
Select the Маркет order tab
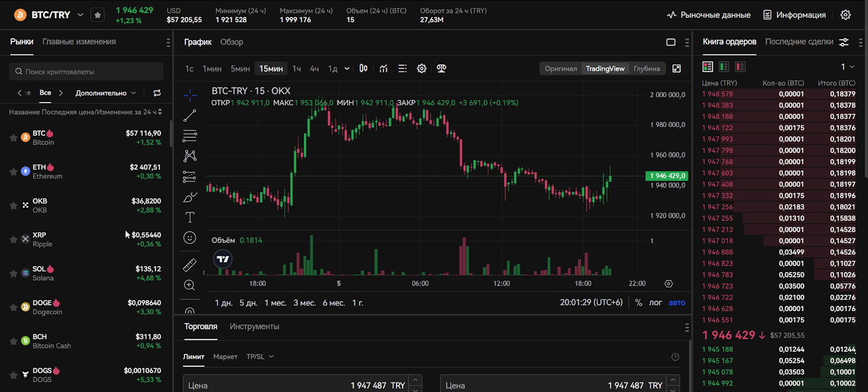[x=225, y=357]
